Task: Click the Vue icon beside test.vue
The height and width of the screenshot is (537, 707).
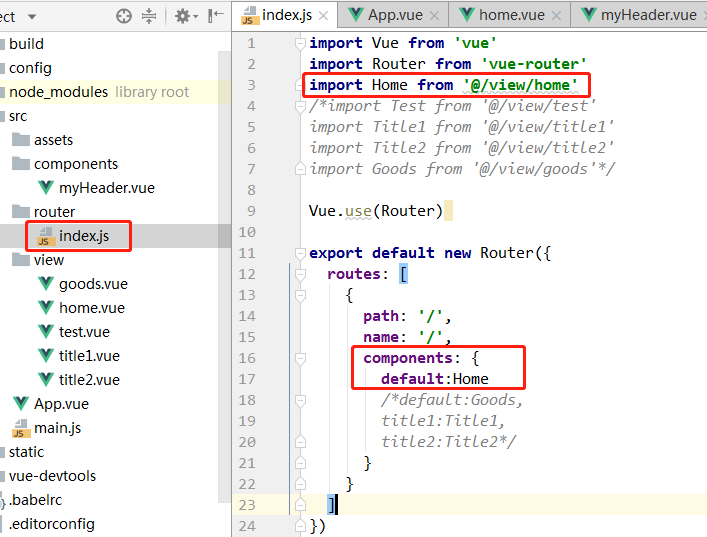Action: pyautogui.click(x=46, y=331)
